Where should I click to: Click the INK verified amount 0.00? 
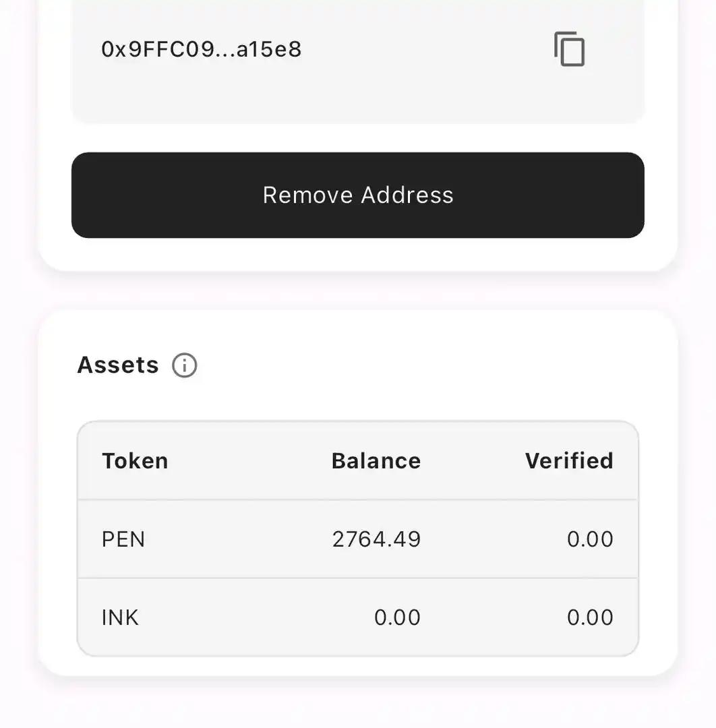590,617
